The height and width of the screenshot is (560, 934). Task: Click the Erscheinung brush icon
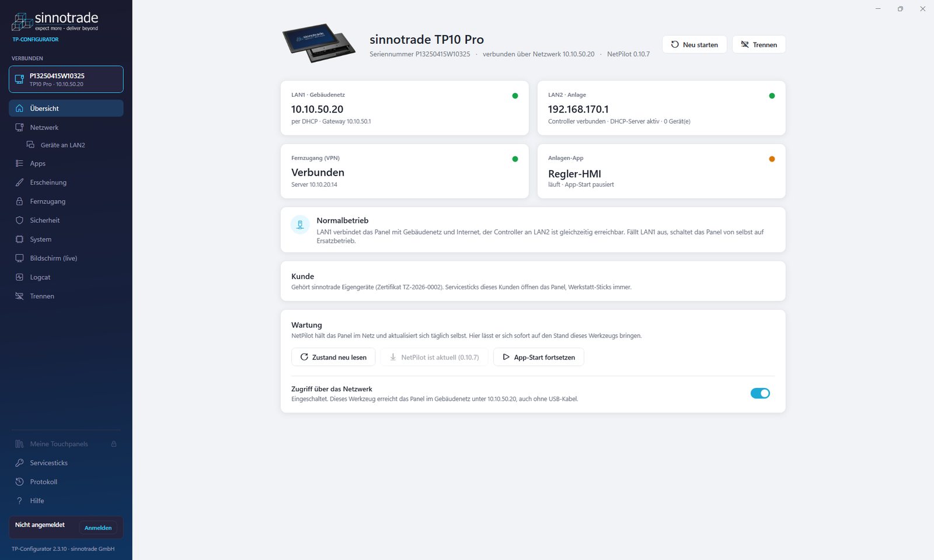(19, 183)
